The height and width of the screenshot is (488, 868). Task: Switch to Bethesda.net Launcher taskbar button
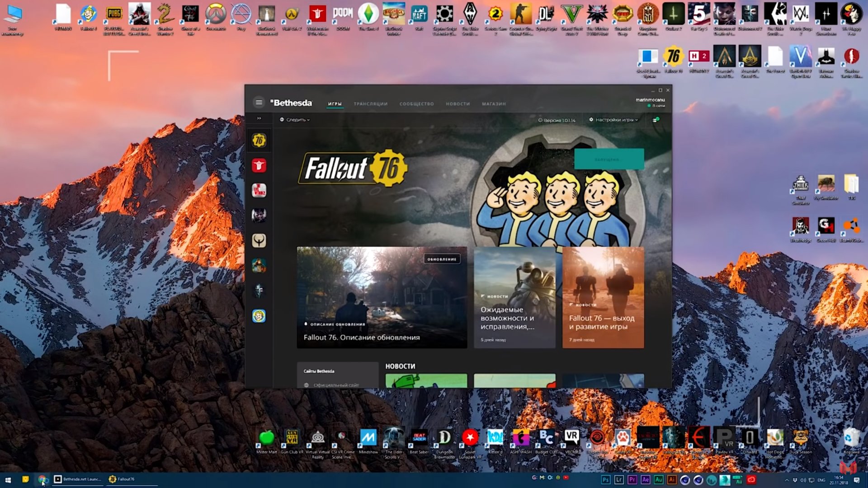click(x=78, y=479)
